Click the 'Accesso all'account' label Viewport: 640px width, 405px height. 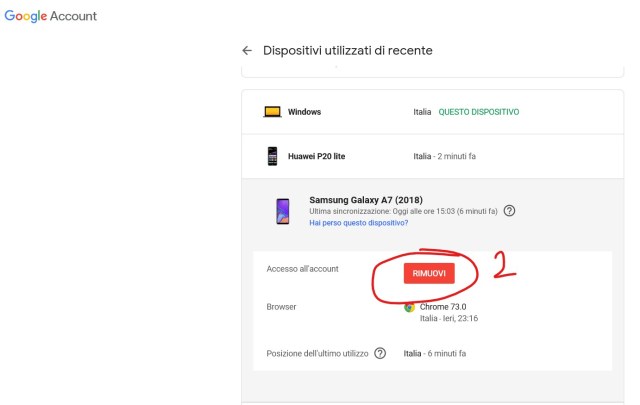(x=303, y=269)
